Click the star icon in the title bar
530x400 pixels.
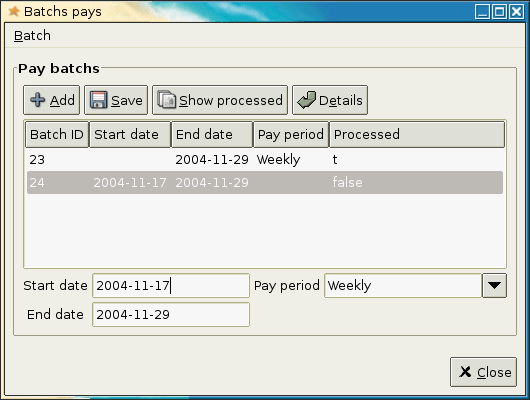[x=14, y=11]
